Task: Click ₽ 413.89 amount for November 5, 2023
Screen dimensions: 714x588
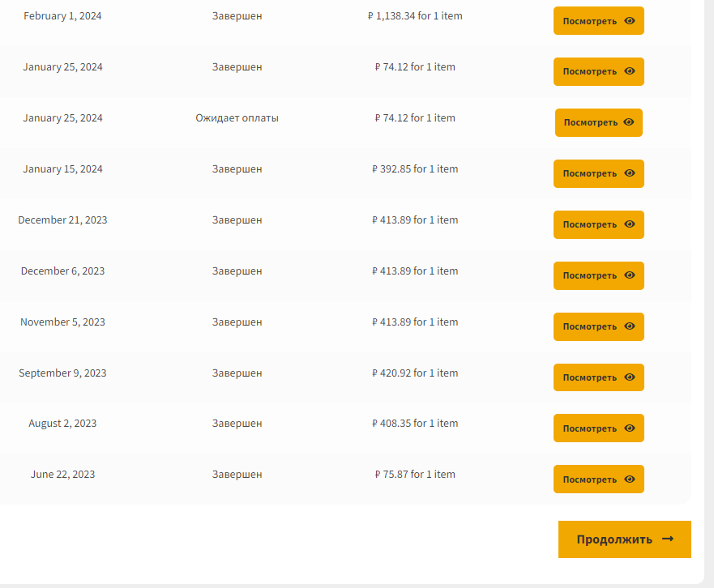Action: (415, 322)
